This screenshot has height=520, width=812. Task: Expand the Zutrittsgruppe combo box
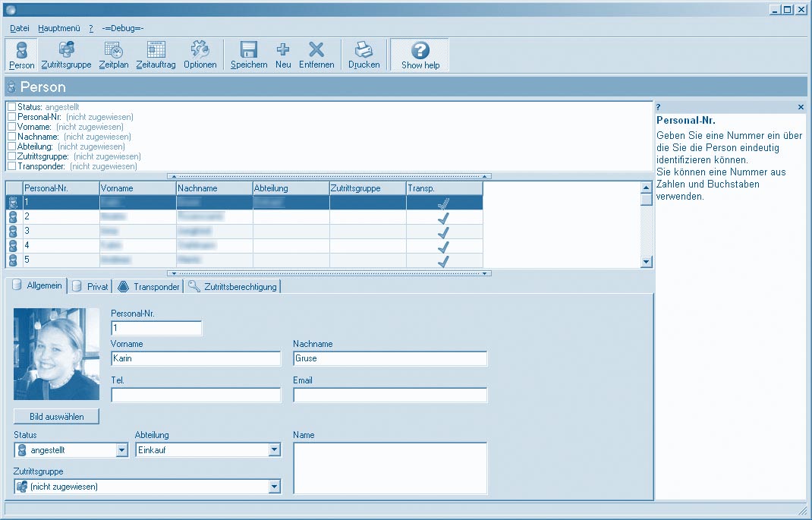[275, 487]
